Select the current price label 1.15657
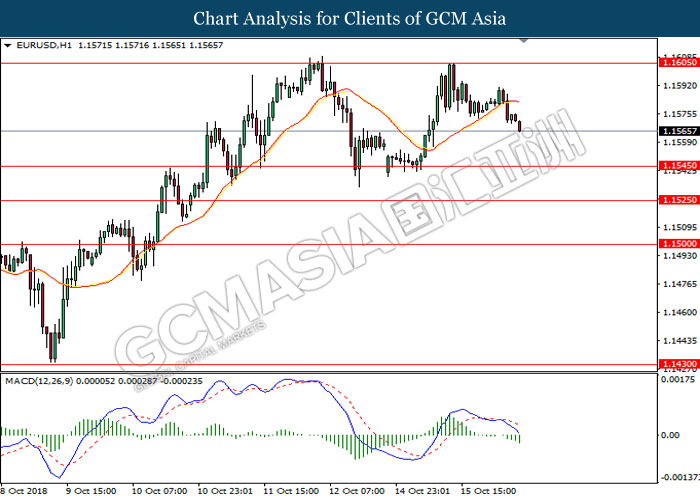 click(x=679, y=131)
